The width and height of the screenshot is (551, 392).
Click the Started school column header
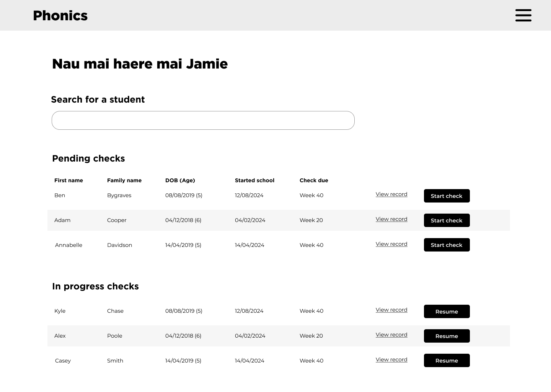tap(254, 180)
